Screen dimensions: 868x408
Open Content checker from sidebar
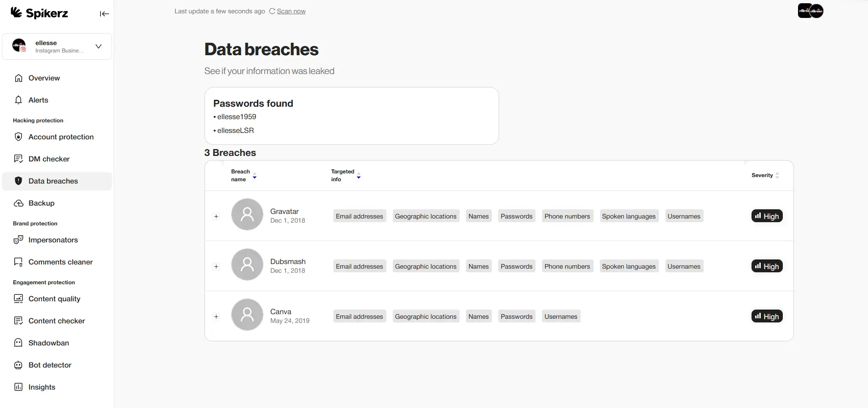coord(57,321)
